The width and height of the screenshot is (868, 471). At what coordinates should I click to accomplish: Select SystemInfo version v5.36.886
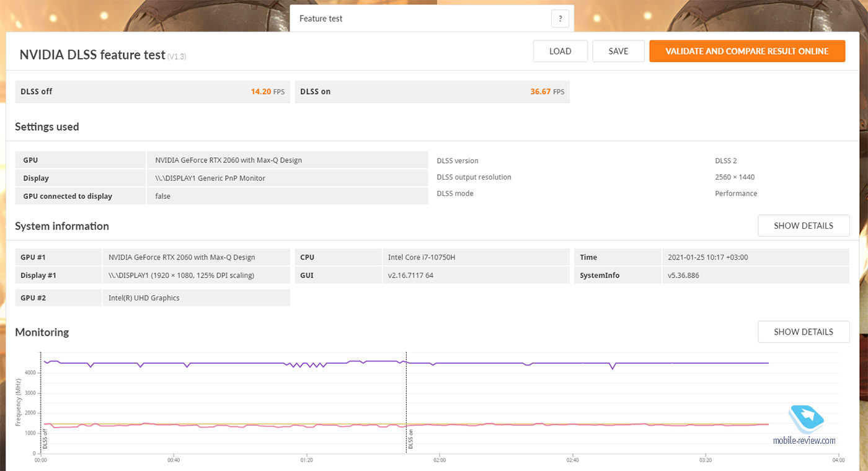(x=683, y=275)
